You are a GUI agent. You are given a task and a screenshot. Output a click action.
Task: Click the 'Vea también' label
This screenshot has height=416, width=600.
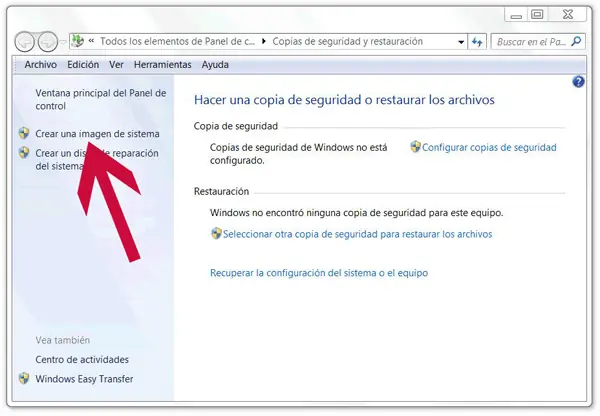63,340
